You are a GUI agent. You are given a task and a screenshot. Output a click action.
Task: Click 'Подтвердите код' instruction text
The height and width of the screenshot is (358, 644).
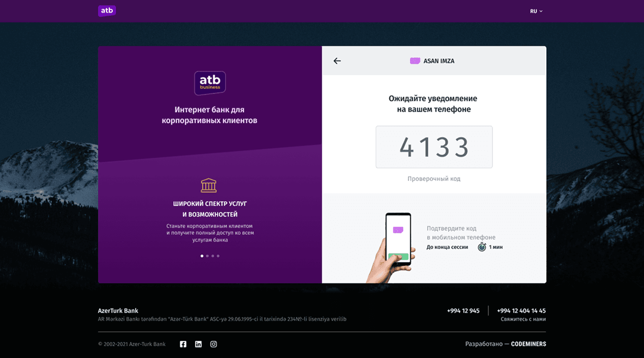(451, 229)
